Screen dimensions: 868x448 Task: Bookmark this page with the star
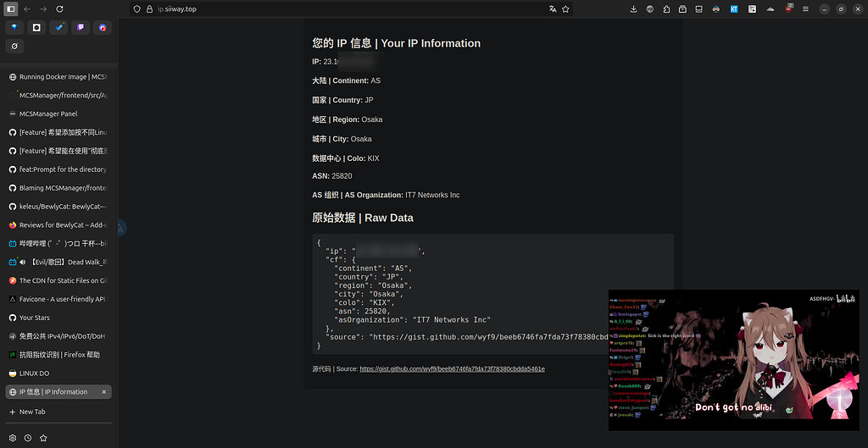[565, 8]
